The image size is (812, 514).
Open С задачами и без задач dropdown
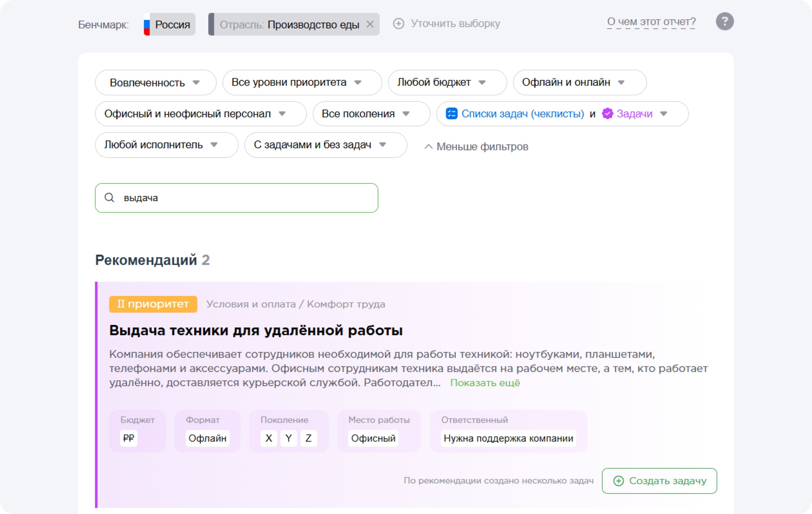[325, 145]
